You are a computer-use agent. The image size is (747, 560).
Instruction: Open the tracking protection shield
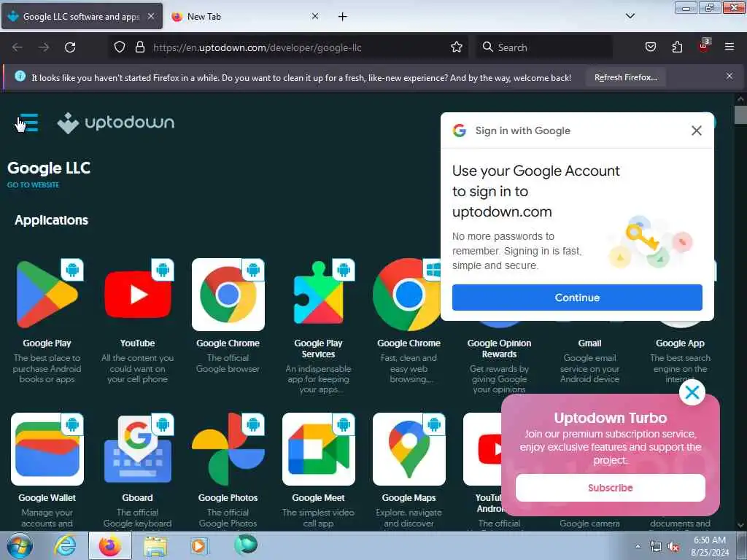[120, 47]
